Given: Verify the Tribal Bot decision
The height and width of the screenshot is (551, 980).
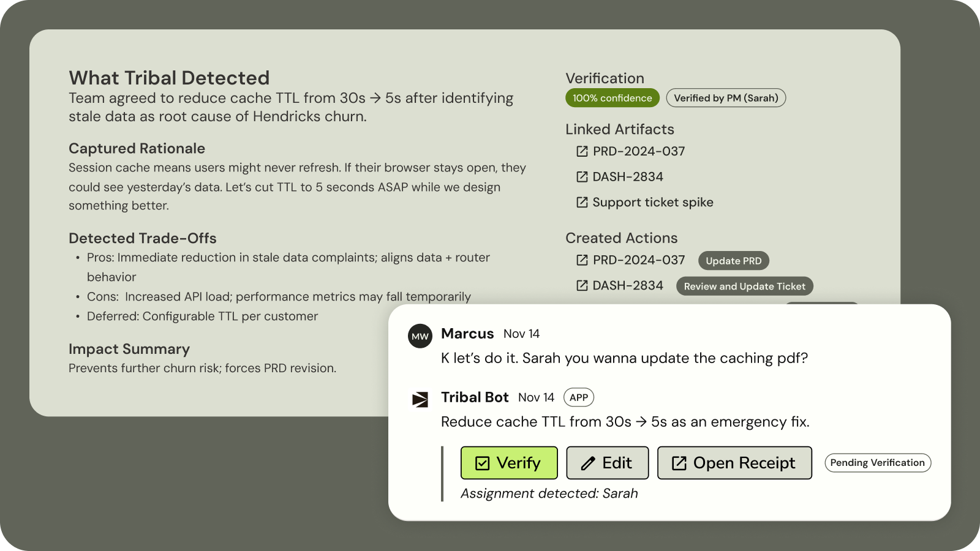Looking at the screenshot, I should coord(509,463).
